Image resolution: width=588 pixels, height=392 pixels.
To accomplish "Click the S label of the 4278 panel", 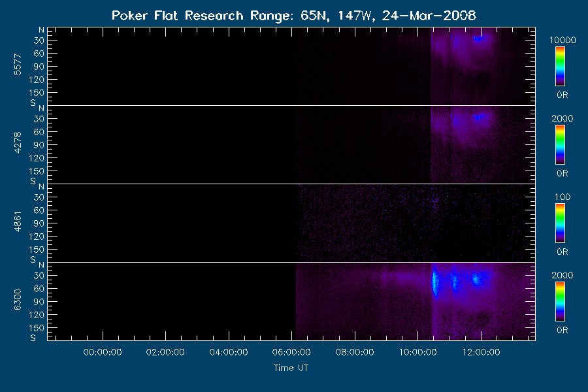I will tap(33, 181).
